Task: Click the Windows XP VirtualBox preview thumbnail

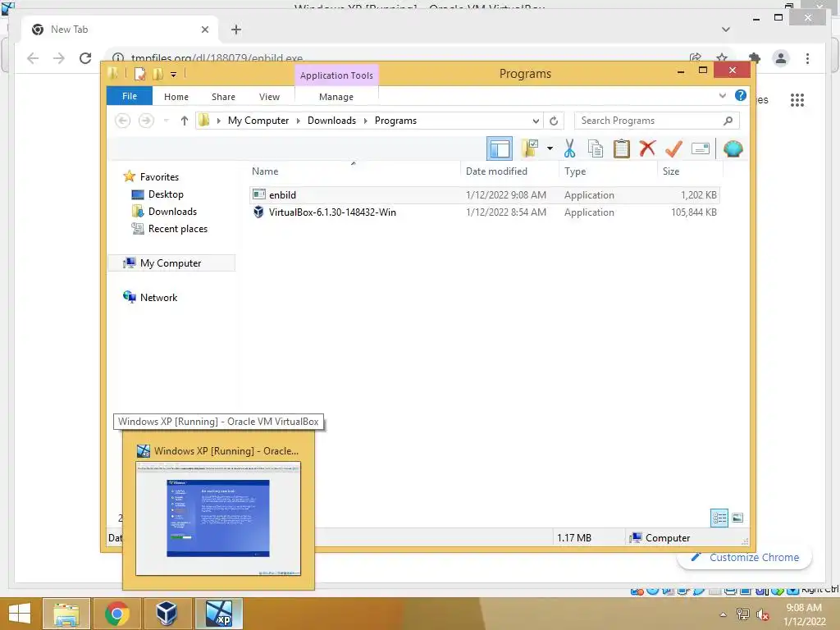Action: click(x=218, y=518)
